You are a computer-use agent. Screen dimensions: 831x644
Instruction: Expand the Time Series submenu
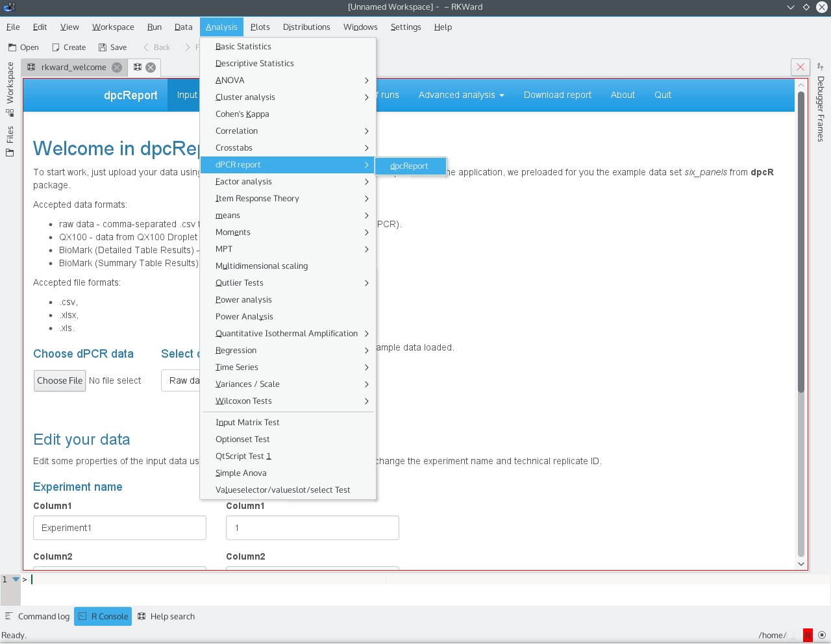288,367
